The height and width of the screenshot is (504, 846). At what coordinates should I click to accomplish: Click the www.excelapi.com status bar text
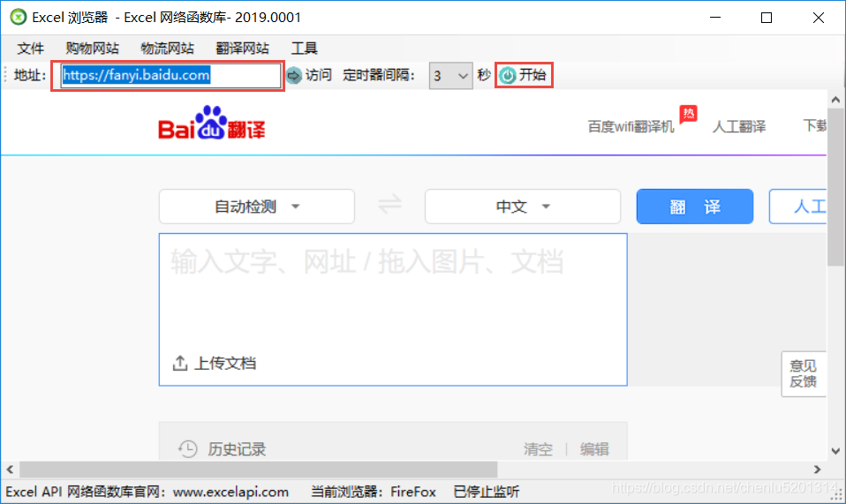click(230, 492)
